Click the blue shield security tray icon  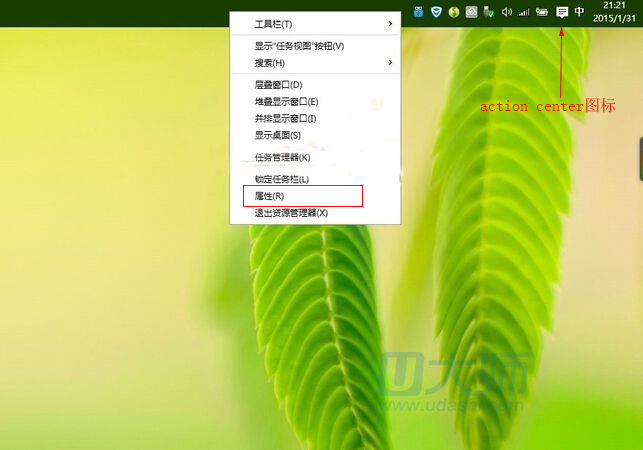click(x=436, y=12)
